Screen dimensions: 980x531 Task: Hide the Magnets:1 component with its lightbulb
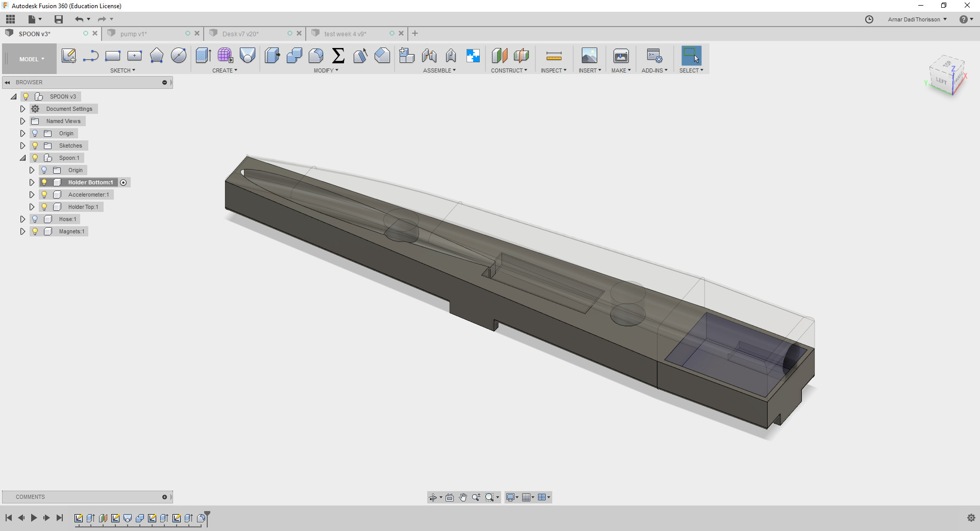click(x=35, y=231)
